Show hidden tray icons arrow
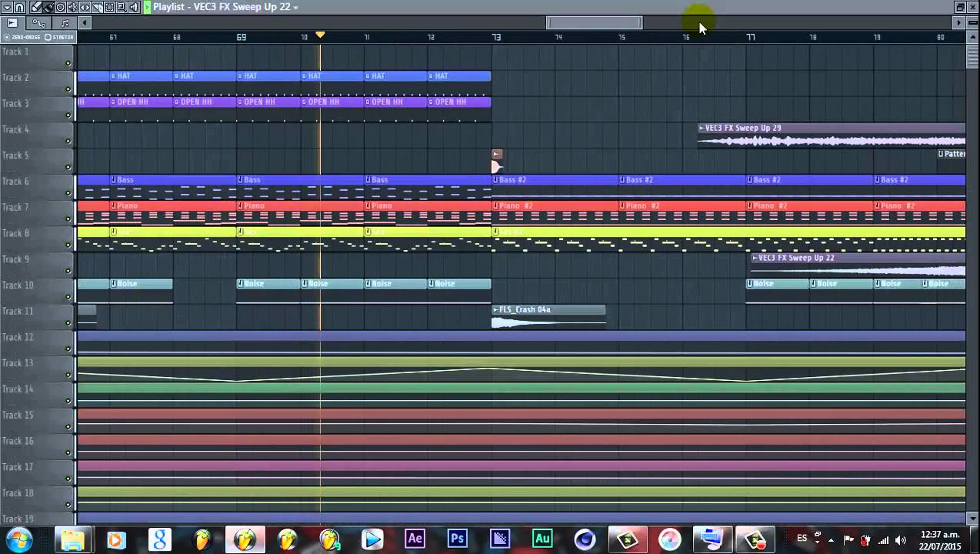Screen dimensions: 980x554 click(x=831, y=540)
